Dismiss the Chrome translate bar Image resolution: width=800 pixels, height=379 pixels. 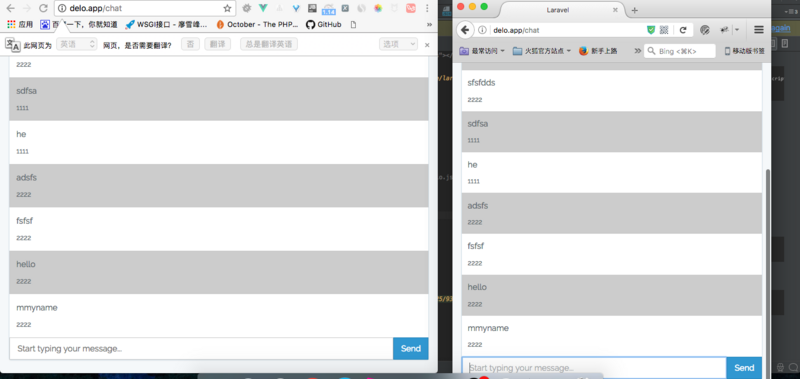click(427, 45)
